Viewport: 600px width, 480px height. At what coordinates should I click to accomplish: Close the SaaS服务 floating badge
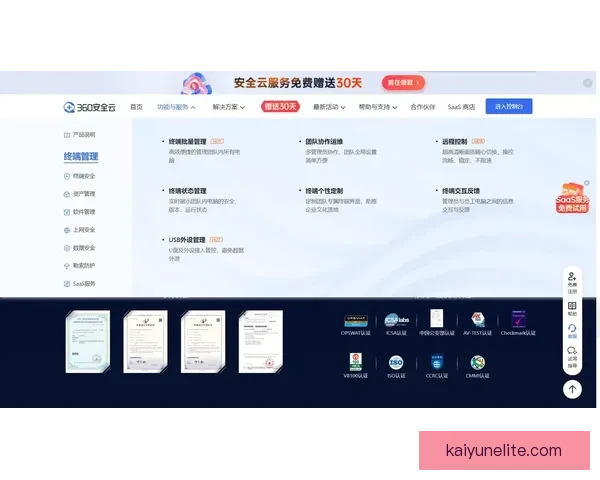click(x=587, y=183)
